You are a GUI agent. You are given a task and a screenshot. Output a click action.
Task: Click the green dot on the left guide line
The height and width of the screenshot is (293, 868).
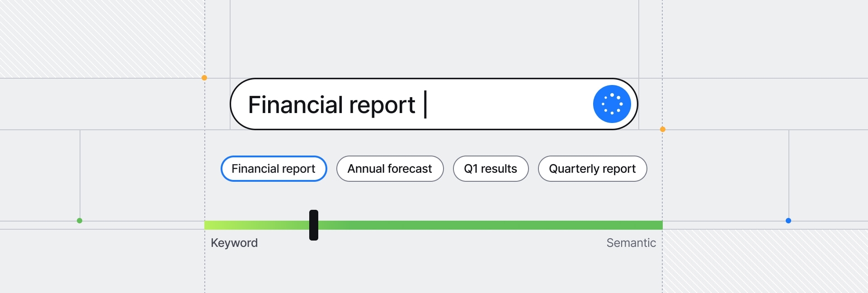pos(80,221)
